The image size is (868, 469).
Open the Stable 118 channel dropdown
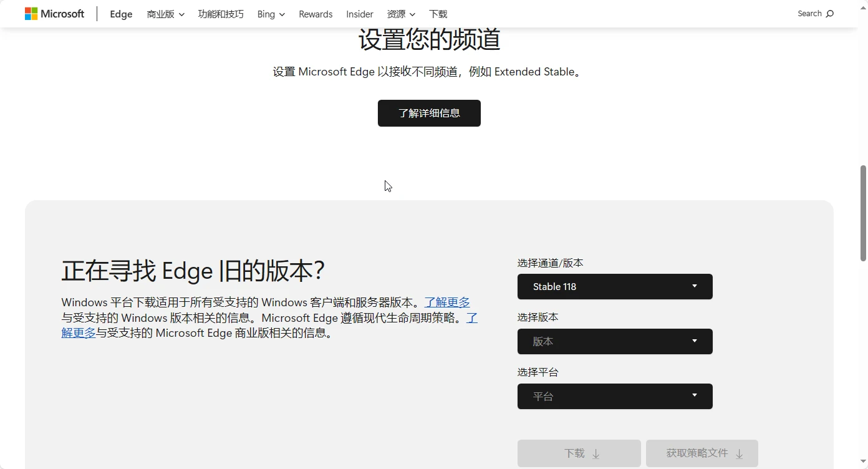click(614, 287)
